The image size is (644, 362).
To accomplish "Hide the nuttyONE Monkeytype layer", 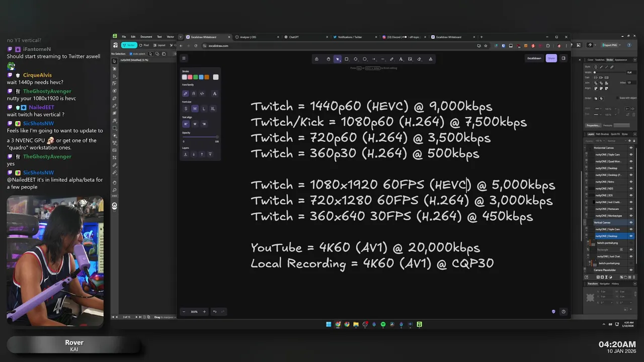I will (x=631, y=216).
